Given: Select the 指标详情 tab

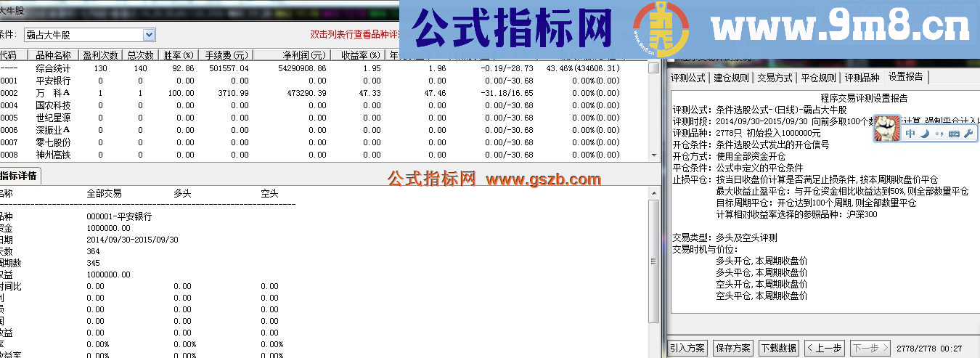Looking at the screenshot, I should [x=20, y=175].
